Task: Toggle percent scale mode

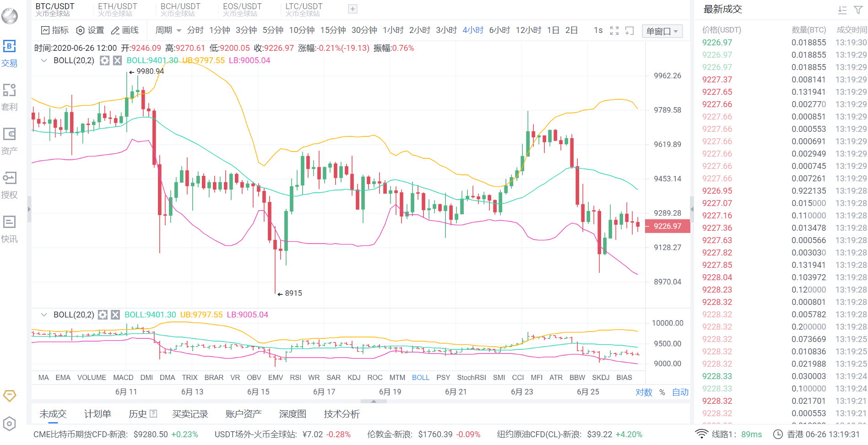Action: 662,392
